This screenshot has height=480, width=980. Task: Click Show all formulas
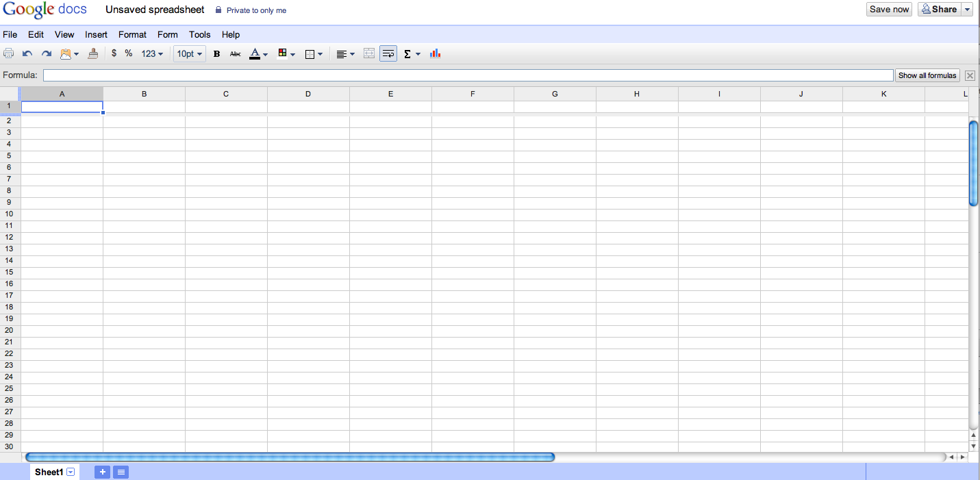pyautogui.click(x=927, y=75)
